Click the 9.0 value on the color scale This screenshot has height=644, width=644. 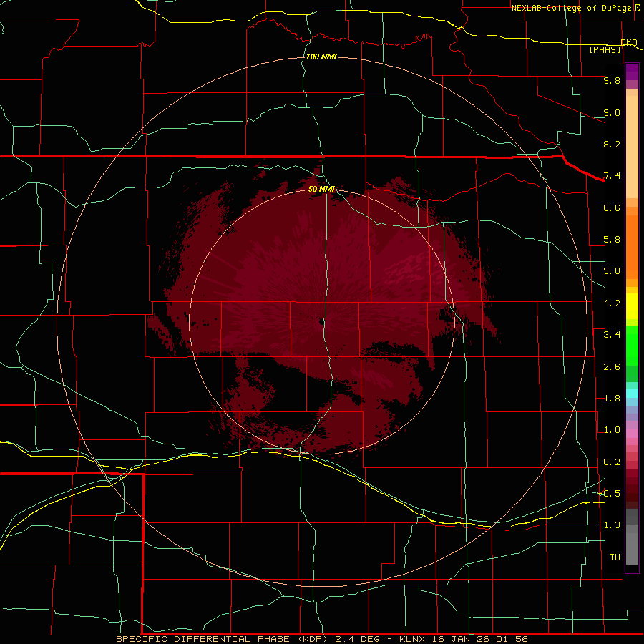[612, 112]
